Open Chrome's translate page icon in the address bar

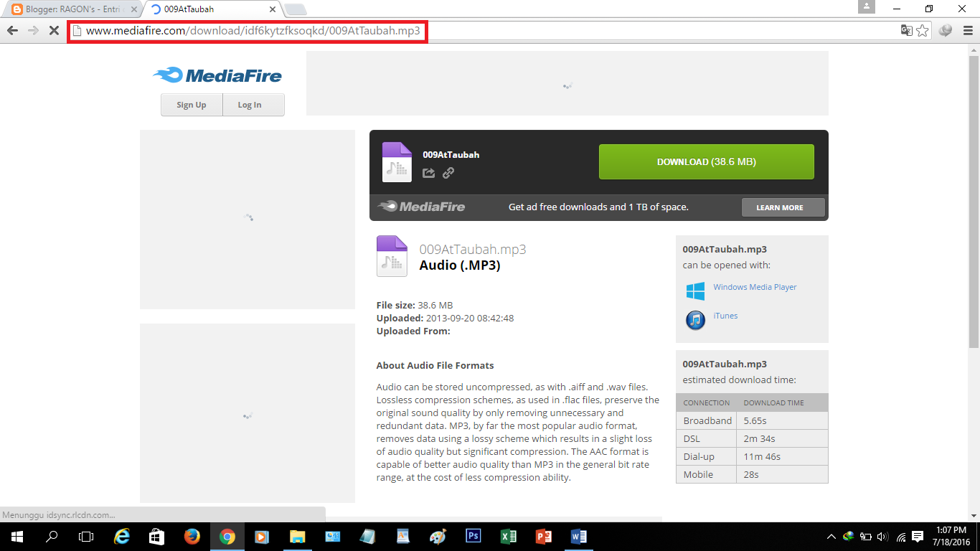905,31
